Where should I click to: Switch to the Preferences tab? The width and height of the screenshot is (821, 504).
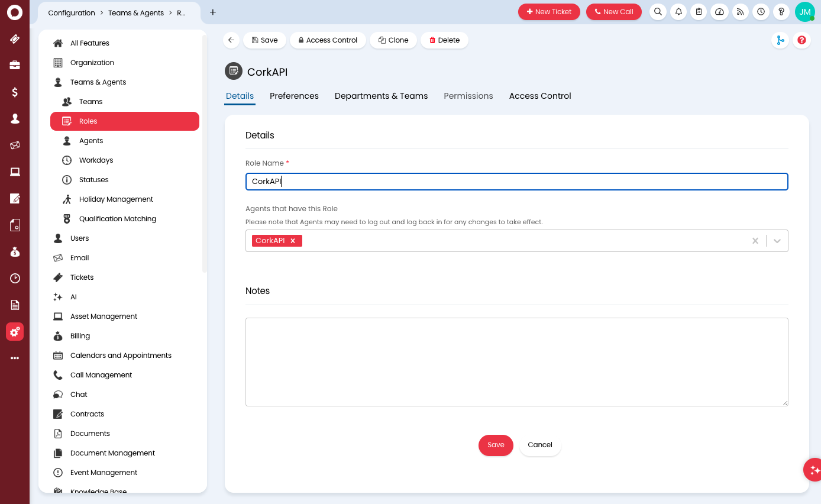click(x=294, y=96)
